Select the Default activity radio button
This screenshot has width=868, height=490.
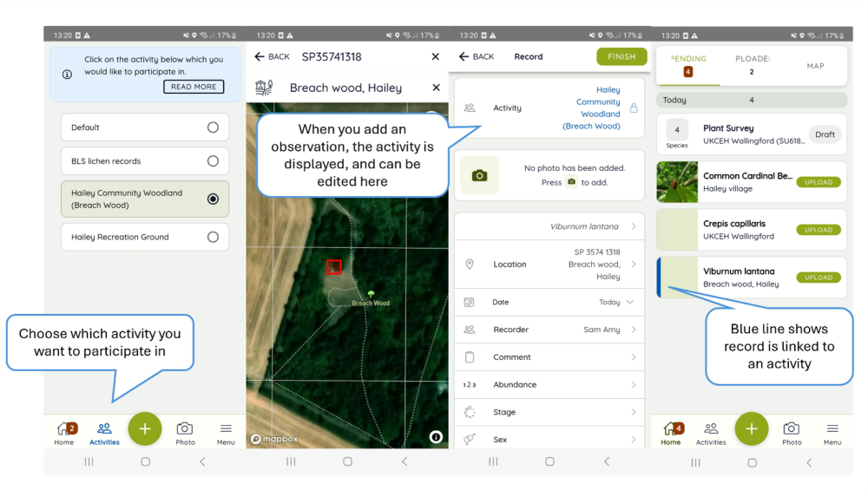[x=213, y=127]
